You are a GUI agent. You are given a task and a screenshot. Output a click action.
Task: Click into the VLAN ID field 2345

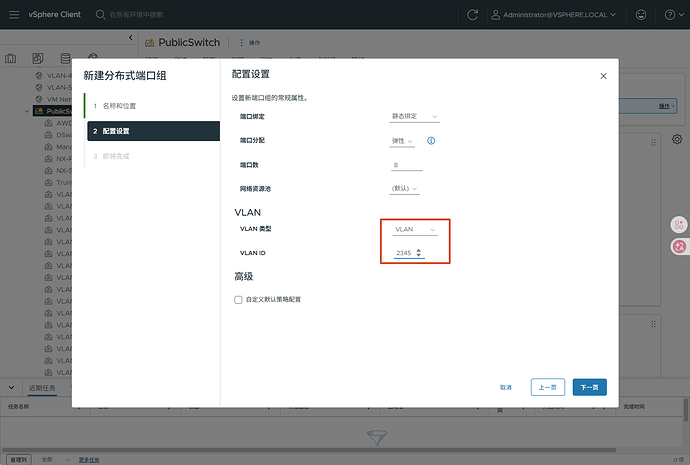(404, 253)
